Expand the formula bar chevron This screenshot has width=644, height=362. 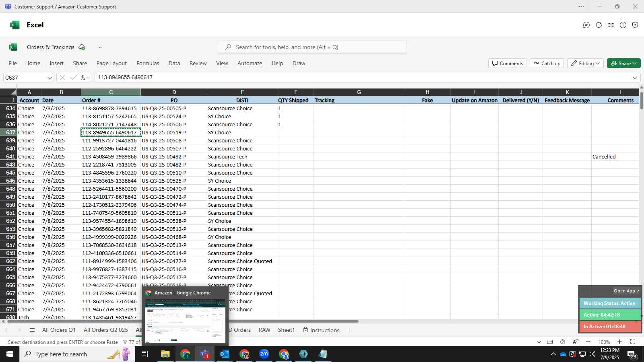(x=635, y=78)
